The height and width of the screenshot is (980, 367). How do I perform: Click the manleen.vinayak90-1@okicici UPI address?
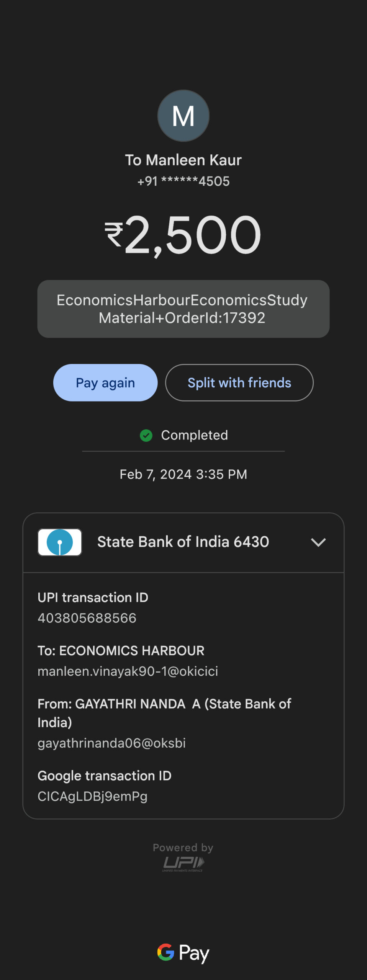tap(128, 671)
